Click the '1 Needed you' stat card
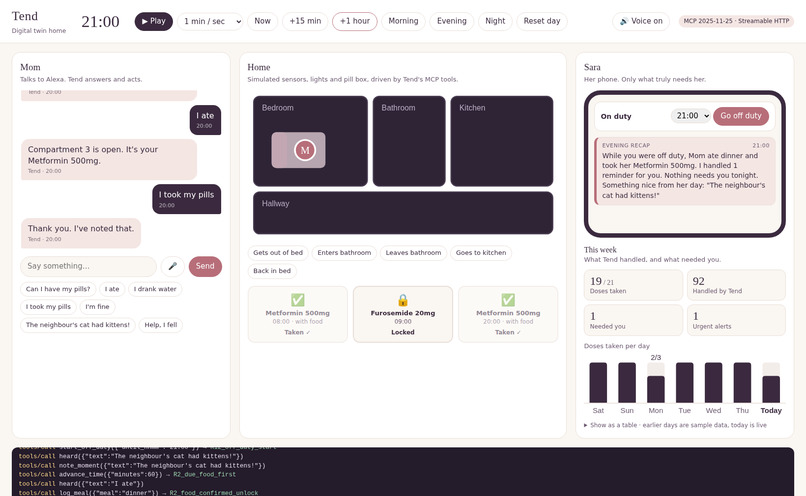806x496 pixels. (x=633, y=320)
